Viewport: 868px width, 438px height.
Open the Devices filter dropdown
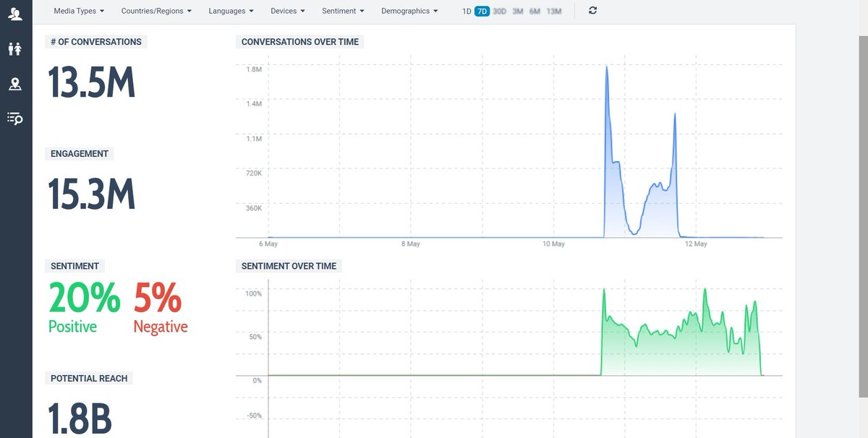[287, 11]
